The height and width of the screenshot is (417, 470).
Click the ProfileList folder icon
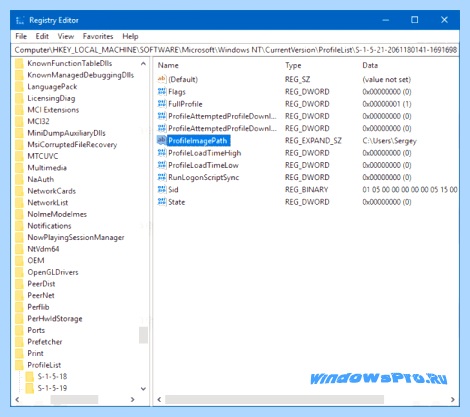19,365
